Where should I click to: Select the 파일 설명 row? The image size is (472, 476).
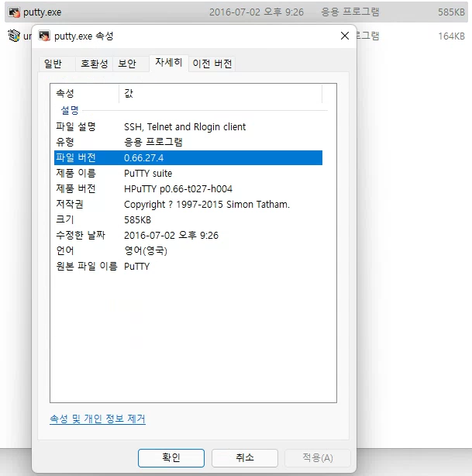pyautogui.click(x=188, y=127)
